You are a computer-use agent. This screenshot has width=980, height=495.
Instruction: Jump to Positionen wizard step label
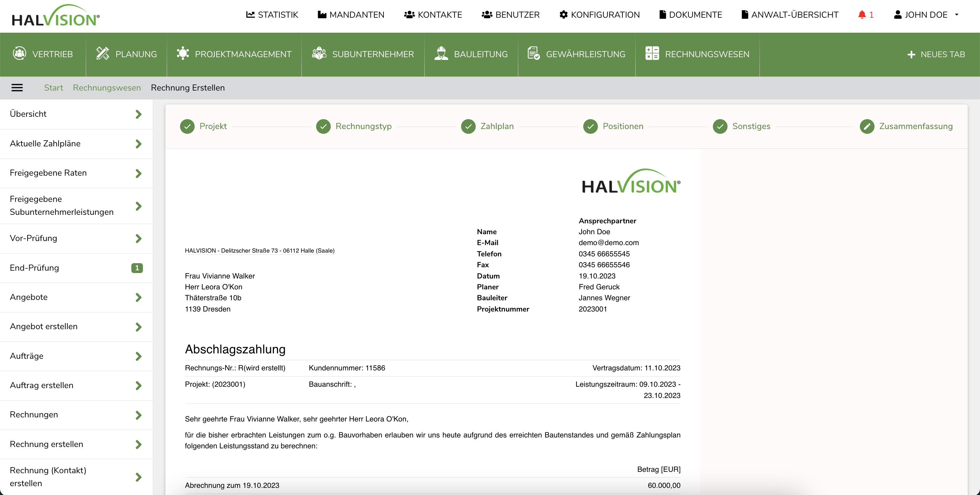pyautogui.click(x=623, y=126)
